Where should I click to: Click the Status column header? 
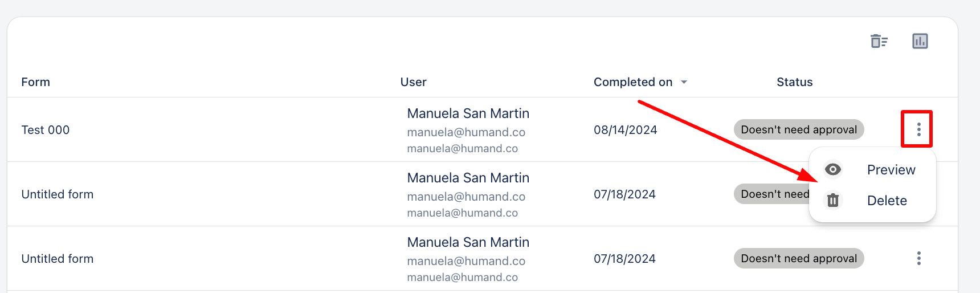pos(794,82)
